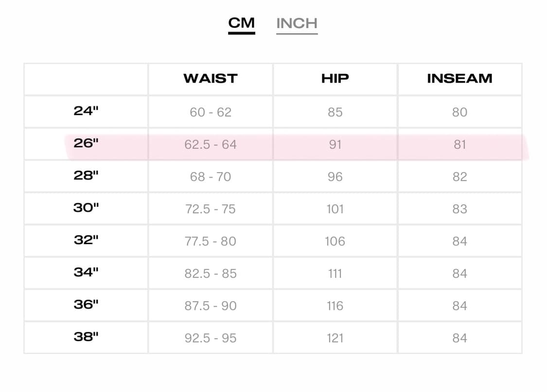Screen dimensions: 547x392
Task: Select the 24" size row label
Action: [86, 111]
